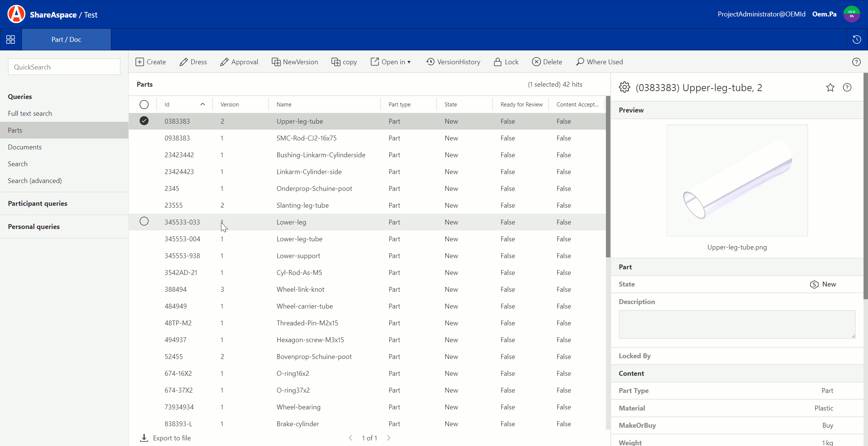Click Export to file link

pyautogui.click(x=172, y=438)
